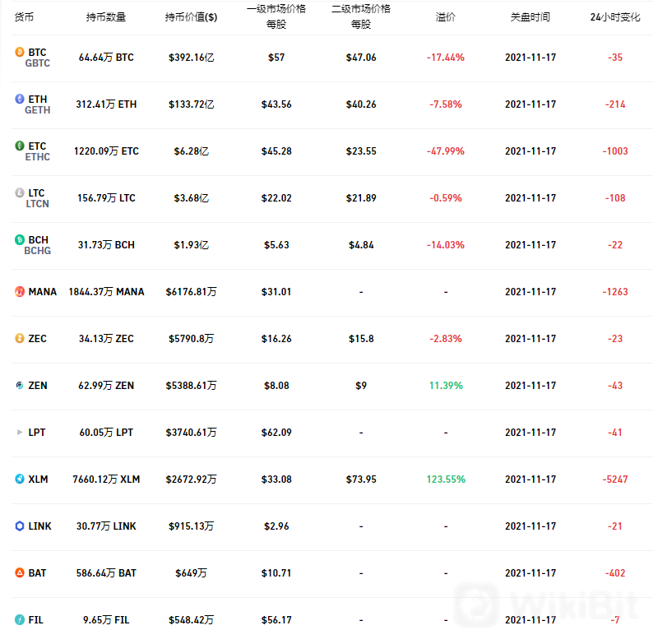This screenshot has height=644, width=653.
Task: Open the GETH trust link
Action: [38, 110]
